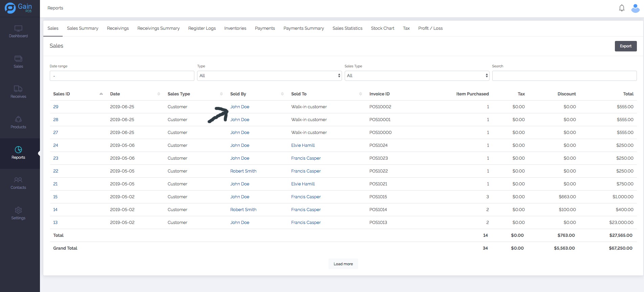Open Contacts in the sidebar
This screenshot has width=644, height=292.
click(18, 180)
